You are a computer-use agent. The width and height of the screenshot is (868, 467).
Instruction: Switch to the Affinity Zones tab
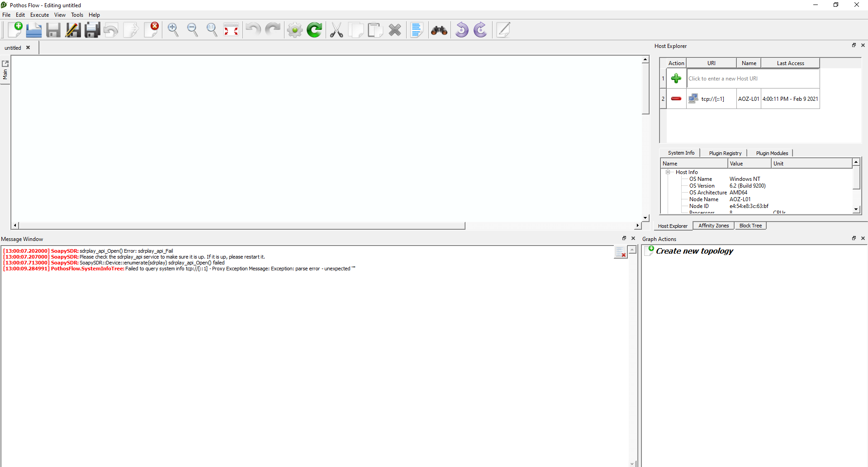coord(714,226)
